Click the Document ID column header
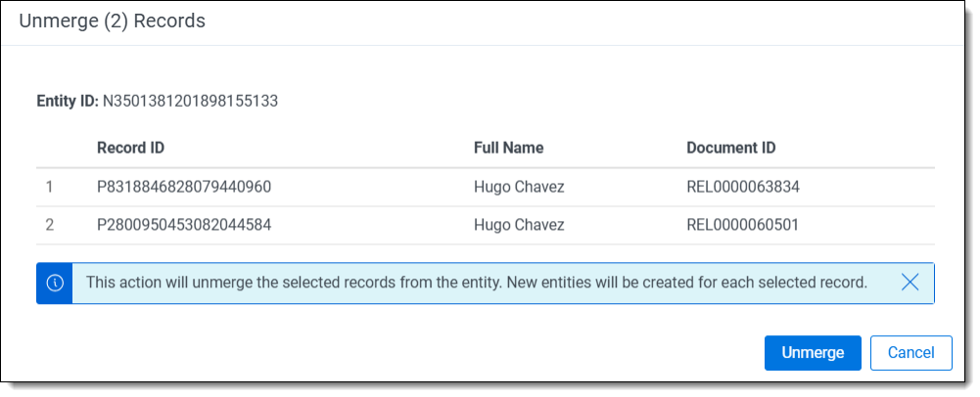 tap(731, 148)
